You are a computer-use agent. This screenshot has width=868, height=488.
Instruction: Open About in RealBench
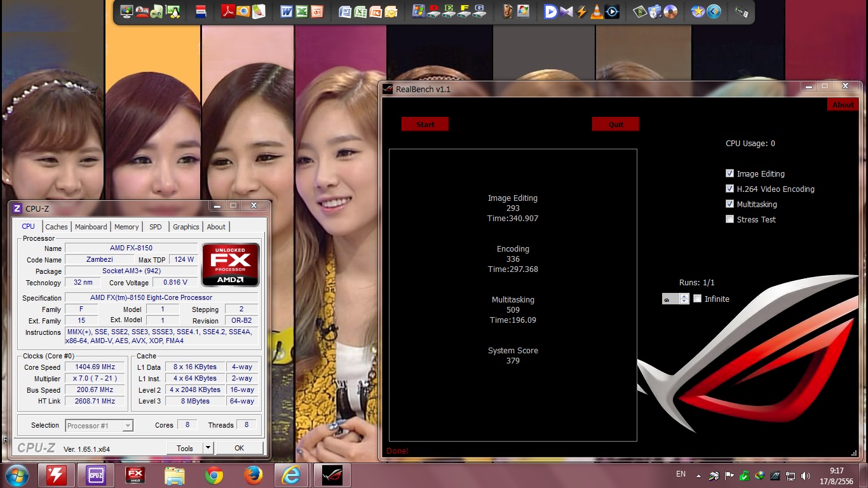click(x=843, y=104)
